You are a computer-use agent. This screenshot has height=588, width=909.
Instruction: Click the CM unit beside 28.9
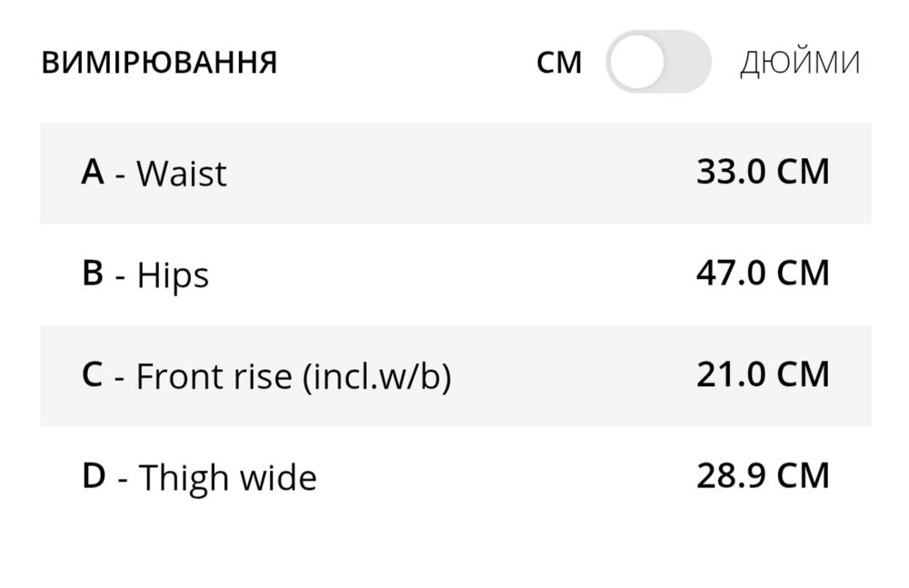803,476
